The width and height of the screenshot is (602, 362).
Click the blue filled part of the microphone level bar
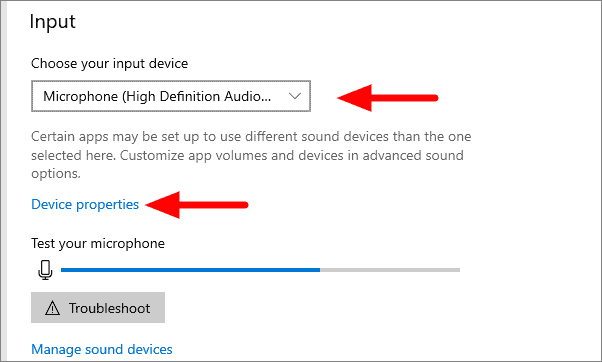(x=190, y=270)
